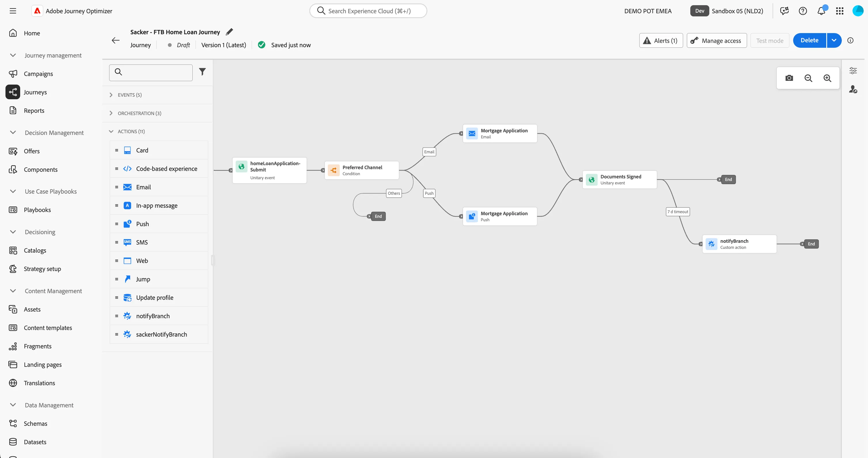Edit journey name with pencil icon
Image resolution: width=868 pixels, height=458 pixels.
(230, 32)
